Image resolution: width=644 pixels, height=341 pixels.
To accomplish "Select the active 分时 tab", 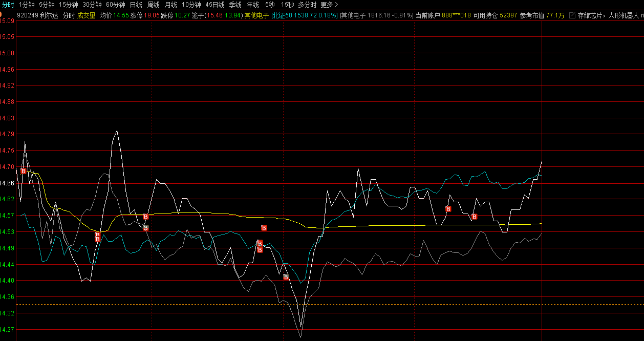I will 8,5.
